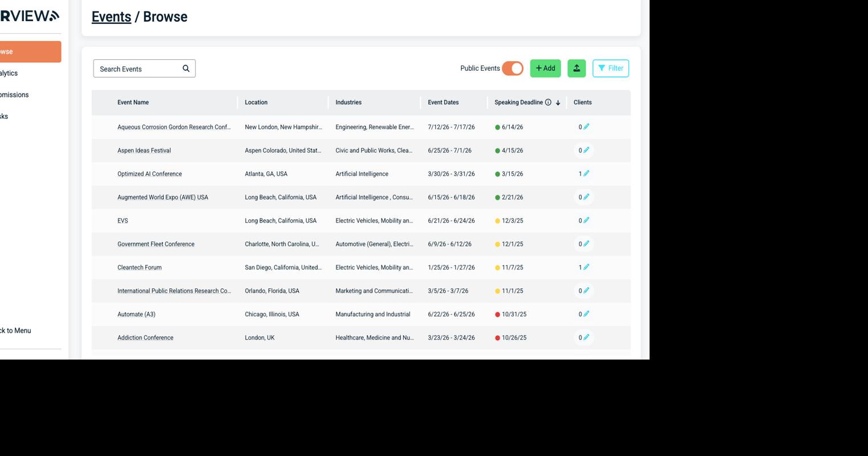The image size is (868, 456).
Task: Open the Aspen Ideas Festival event link
Action: click(x=144, y=151)
